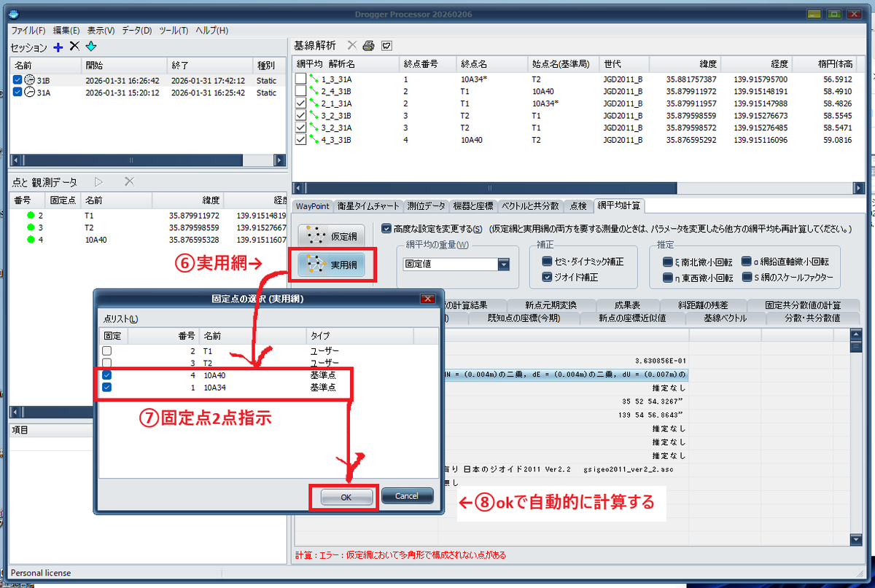The image size is (875, 588).
Task: Click the green dot of point T2
Action: [x=31, y=227]
